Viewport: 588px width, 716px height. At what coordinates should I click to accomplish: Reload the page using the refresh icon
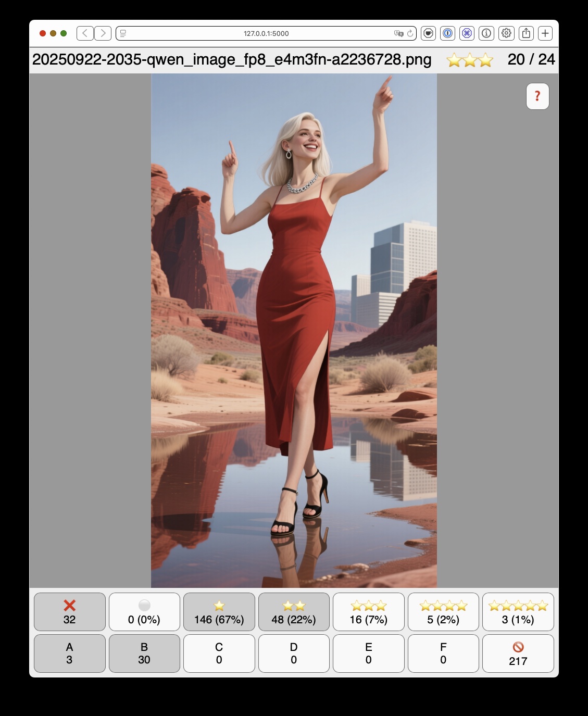(410, 33)
